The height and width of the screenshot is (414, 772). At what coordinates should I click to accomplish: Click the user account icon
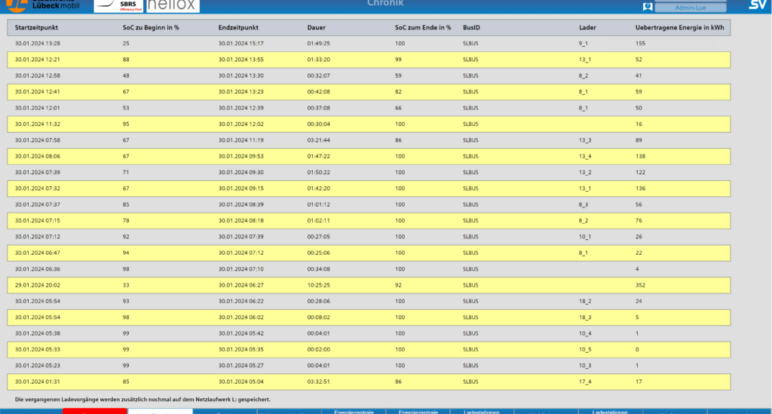(x=648, y=6)
